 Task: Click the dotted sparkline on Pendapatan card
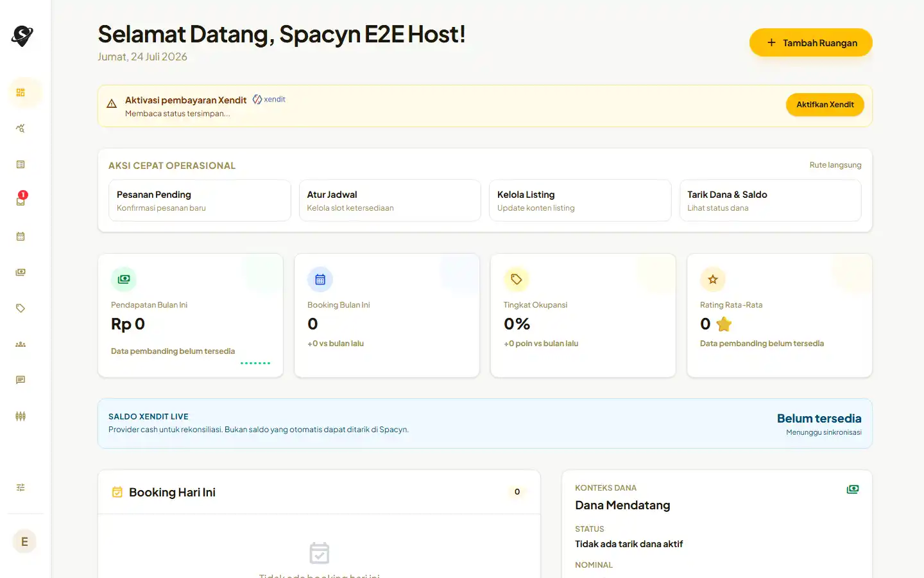[255, 363]
